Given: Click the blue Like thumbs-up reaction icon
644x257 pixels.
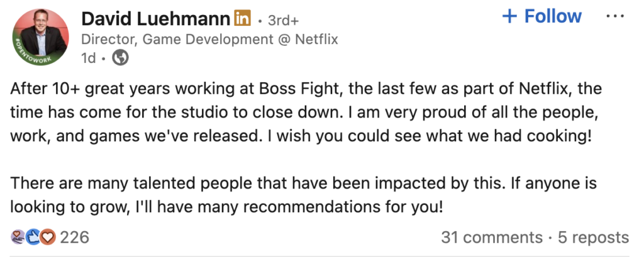Looking at the screenshot, I should click(32, 237).
